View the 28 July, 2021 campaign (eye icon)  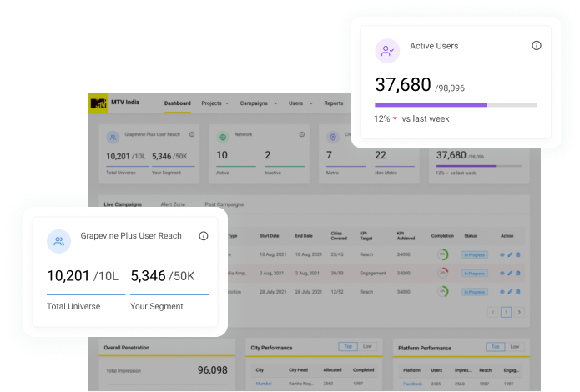tap(502, 292)
